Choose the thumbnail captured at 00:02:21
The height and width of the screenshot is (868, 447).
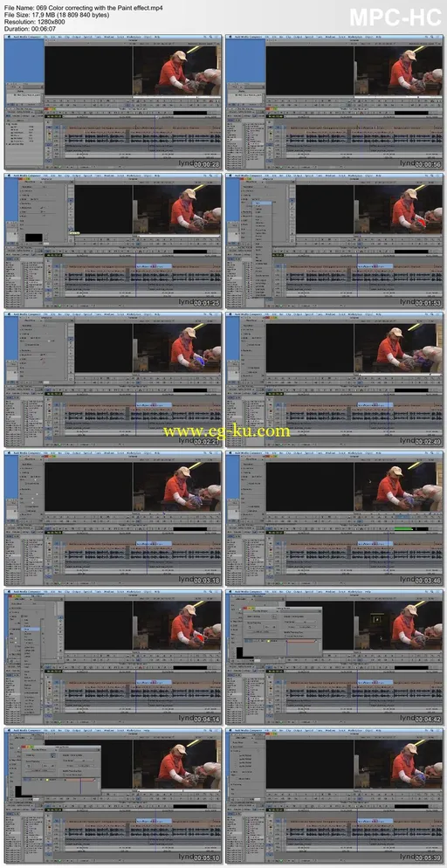(x=113, y=380)
